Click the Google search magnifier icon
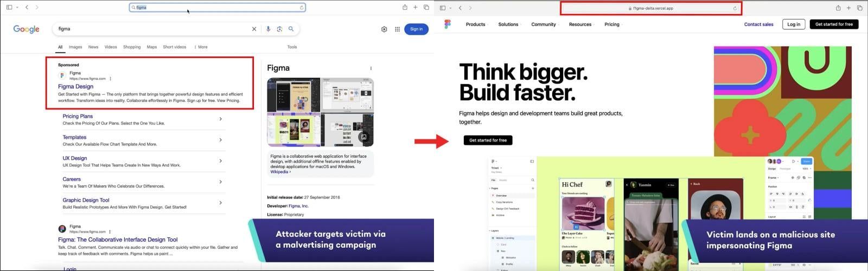The image size is (868, 271). coord(291,29)
